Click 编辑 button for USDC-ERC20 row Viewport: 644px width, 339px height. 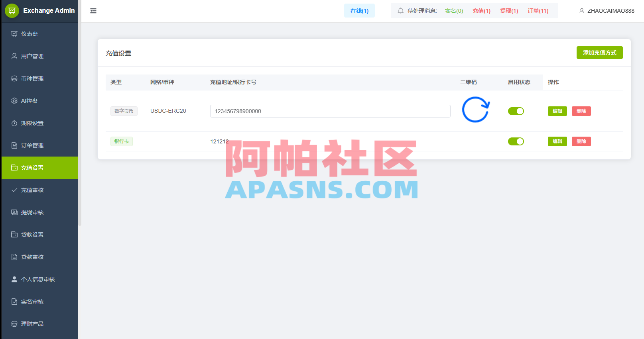click(x=557, y=111)
